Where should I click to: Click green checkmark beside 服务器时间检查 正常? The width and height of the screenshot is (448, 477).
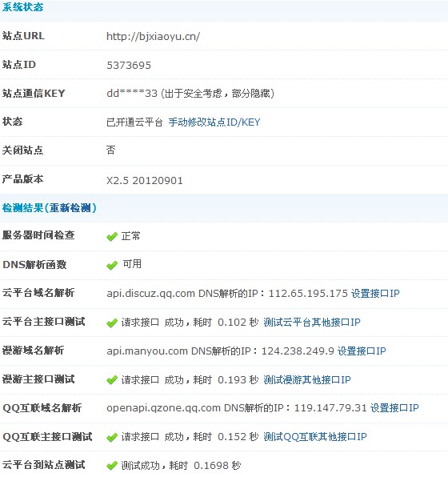[x=112, y=236]
